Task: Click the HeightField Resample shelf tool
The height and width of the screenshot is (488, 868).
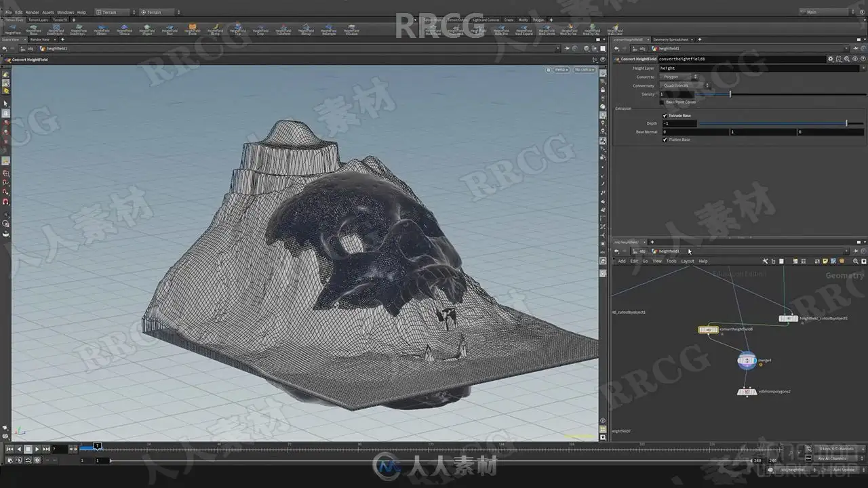Action: pyautogui.click(x=328, y=30)
